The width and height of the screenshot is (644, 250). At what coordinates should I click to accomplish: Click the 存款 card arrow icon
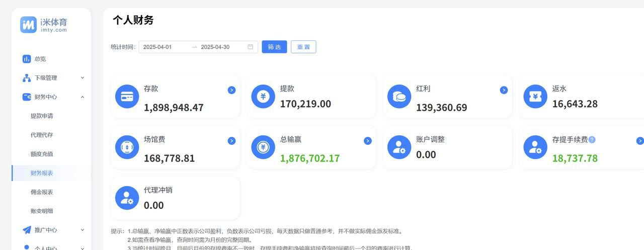[231, 90]
